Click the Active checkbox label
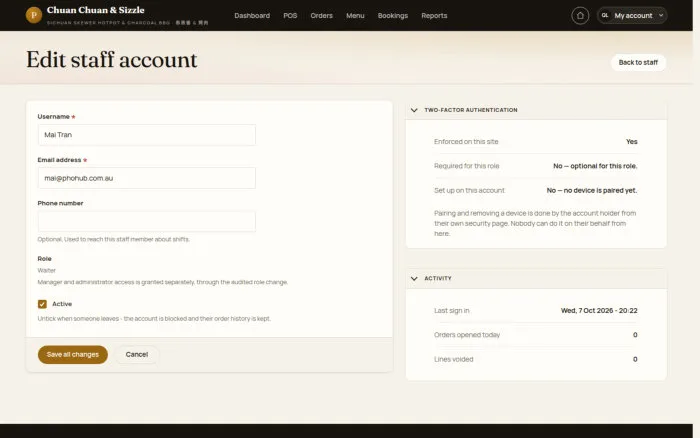Image resolution: width=700 pixels, height=438 pixels. point(62,304)
